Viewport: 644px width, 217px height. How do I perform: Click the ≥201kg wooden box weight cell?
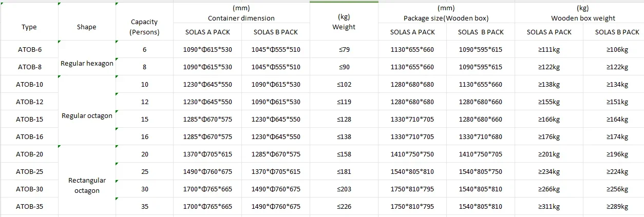coord(548,154)
